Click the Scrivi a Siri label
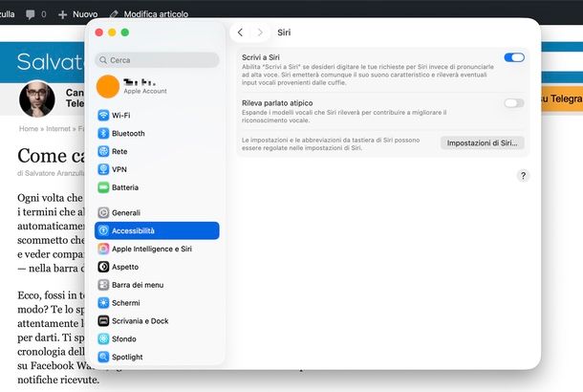 click(261, 57)
